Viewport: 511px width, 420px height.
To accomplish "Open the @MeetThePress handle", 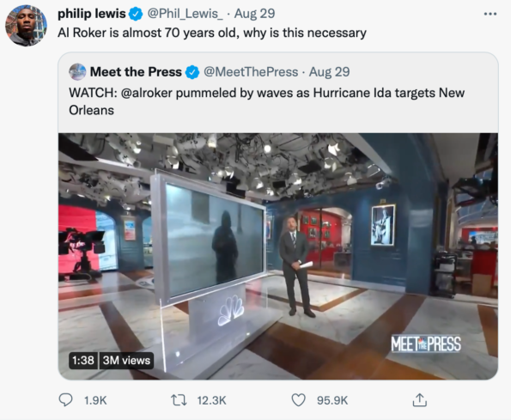I will click(251, 71).
